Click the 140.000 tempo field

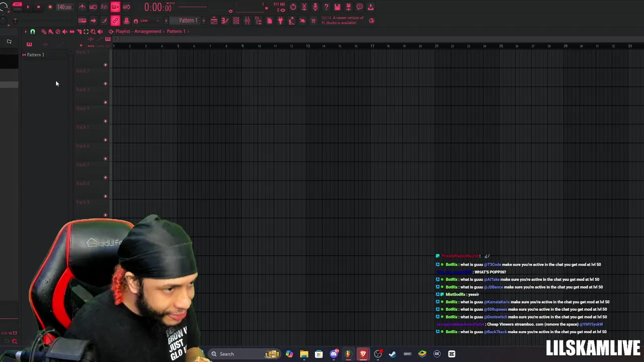pos(64,7)
